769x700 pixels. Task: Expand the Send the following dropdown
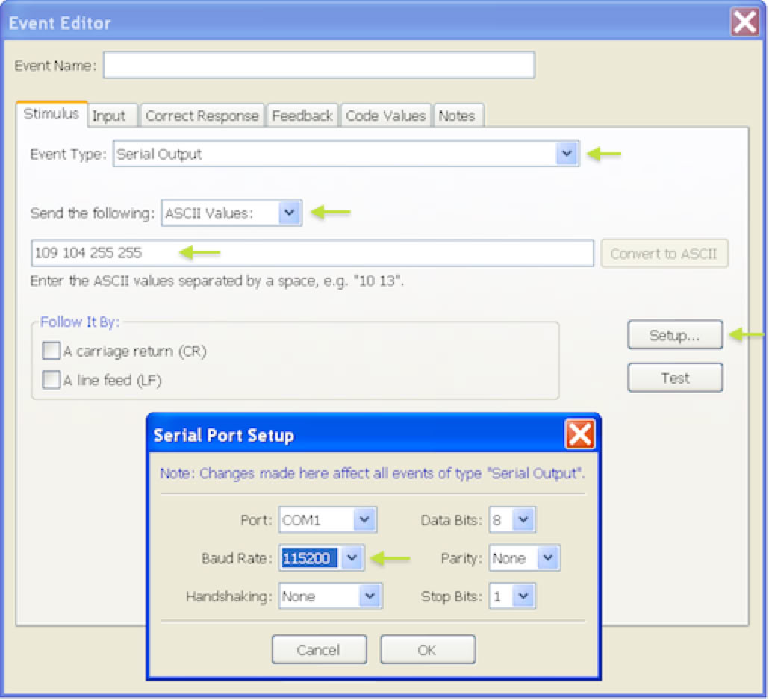point(290,213)
